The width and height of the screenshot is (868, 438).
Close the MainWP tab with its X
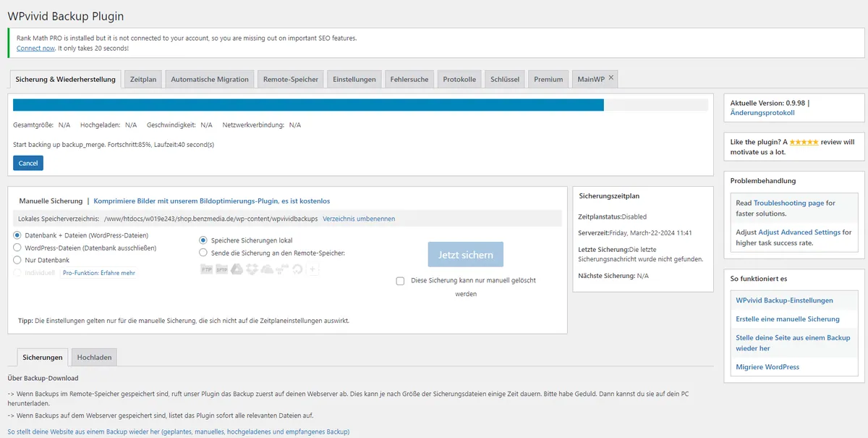tap(611, 77)
